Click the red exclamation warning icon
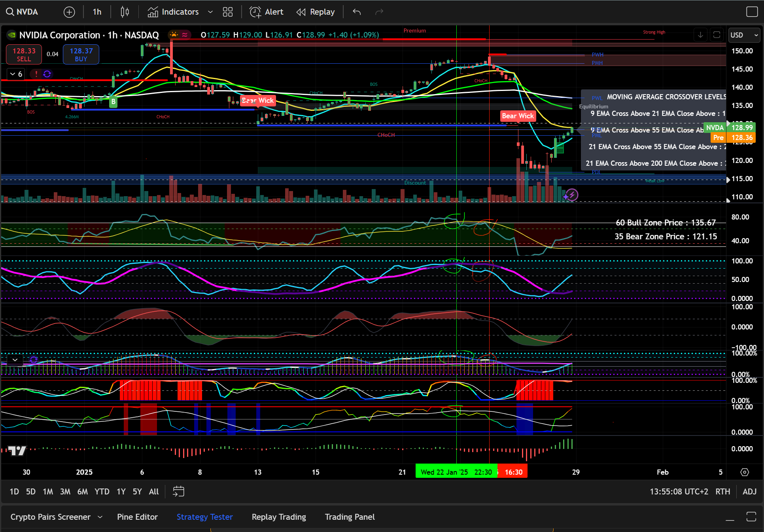 point(36,74)
